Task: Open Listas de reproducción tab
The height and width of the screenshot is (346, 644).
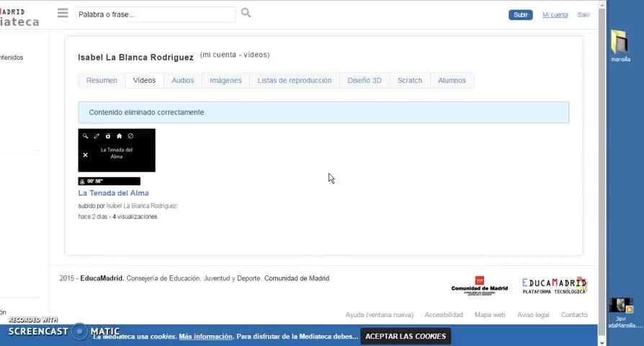Action: [x=295, y=81]
